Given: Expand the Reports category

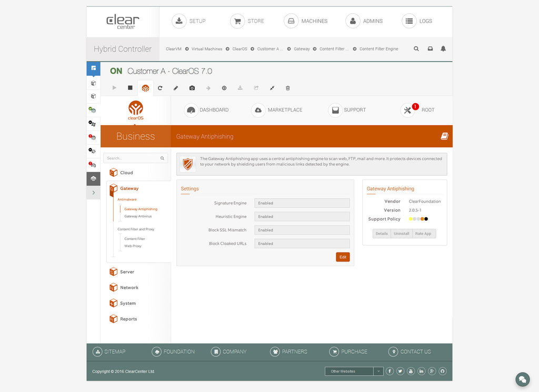Looking at the screenshot, I should tap(123, 319).
